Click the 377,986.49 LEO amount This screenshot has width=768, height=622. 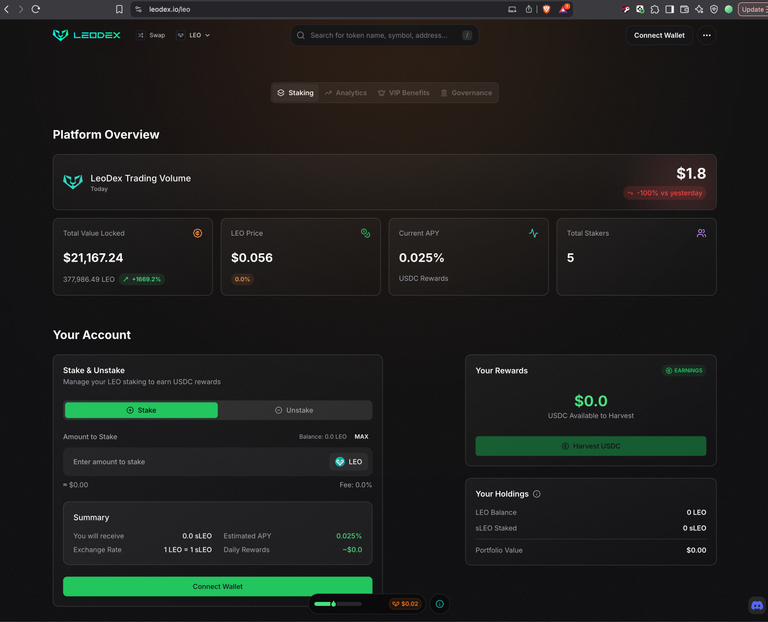point(89,279)
